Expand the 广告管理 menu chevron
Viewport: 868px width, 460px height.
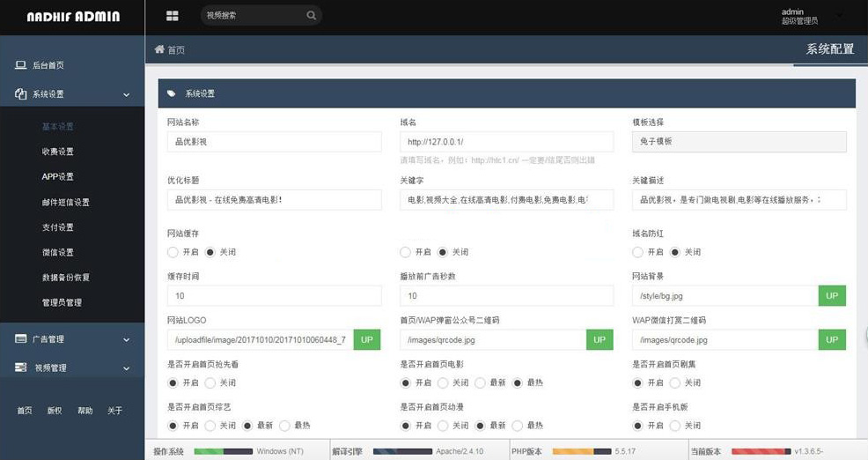[126, 339]
